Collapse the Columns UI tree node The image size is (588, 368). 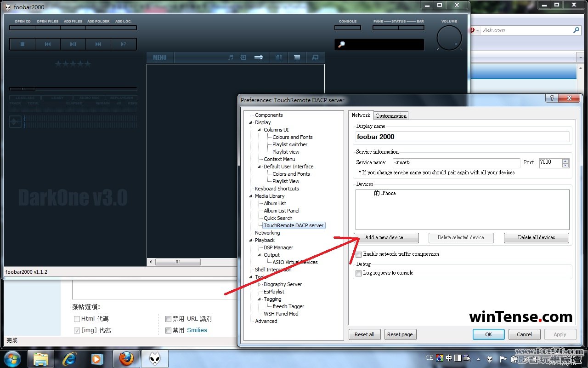[x=260, y=130]
